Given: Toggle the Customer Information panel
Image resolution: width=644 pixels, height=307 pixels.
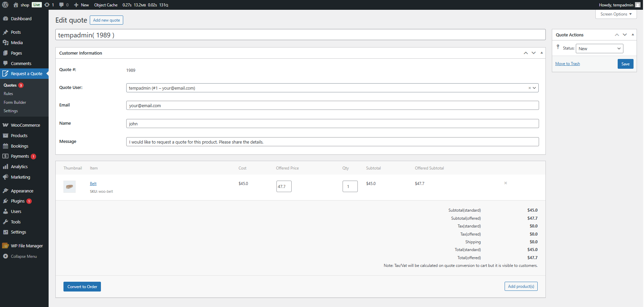Looking at the screenshot, I should pos(541,53).
